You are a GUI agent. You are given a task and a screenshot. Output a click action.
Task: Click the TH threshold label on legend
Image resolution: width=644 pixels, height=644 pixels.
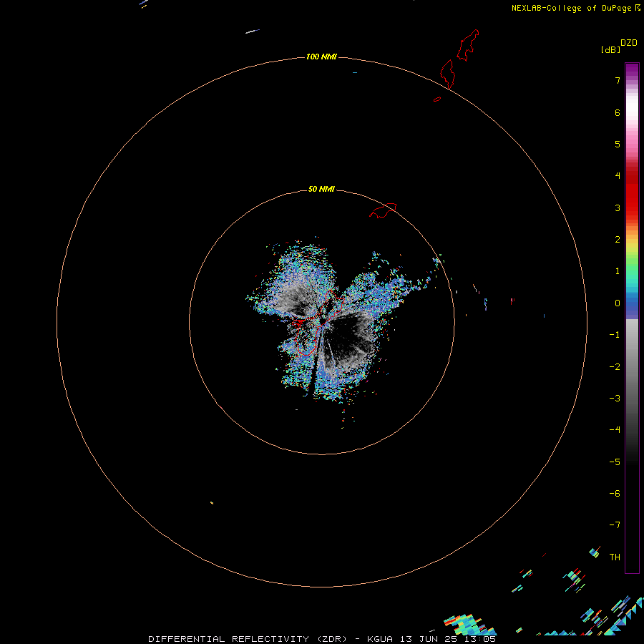pos(615,557)
